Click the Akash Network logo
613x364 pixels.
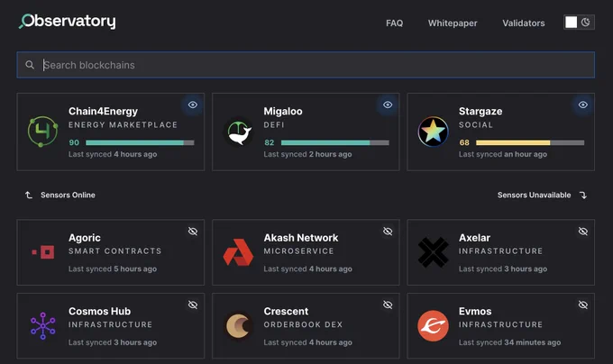pyautogui.click(x=238, y=252)
